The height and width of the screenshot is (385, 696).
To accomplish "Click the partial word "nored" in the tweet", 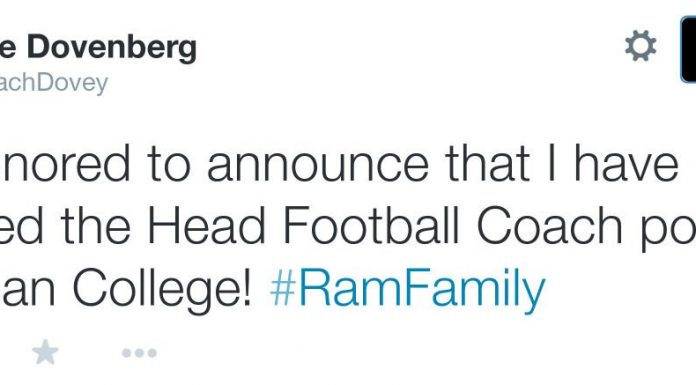I will [65, 163].
